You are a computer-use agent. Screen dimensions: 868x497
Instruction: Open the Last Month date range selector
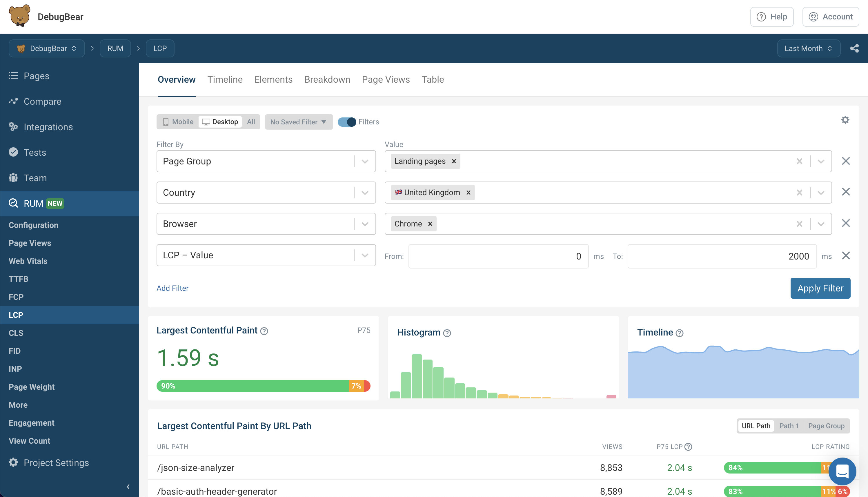pyautogui.click(x=809, y=48)
